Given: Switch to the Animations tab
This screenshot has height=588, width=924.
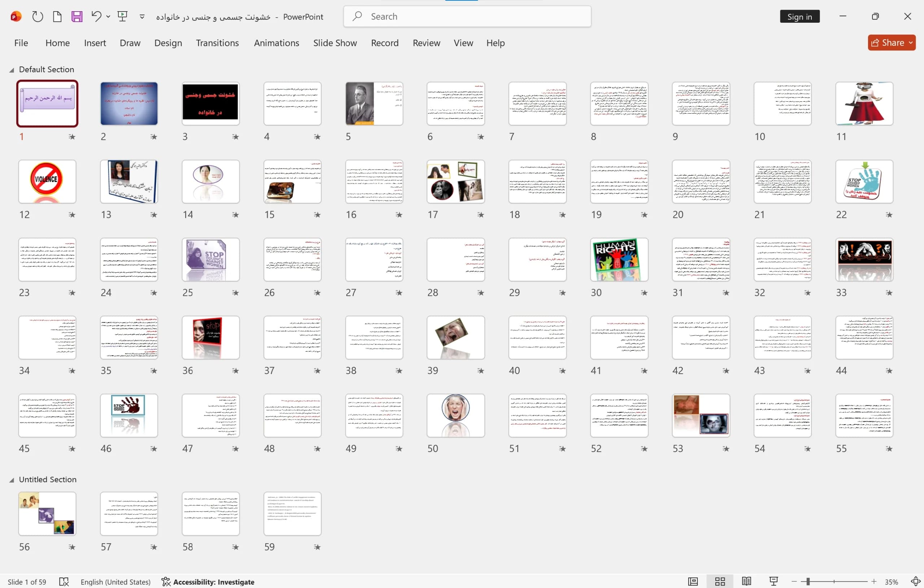Looking at the screenshot, I should coord(276,43).
